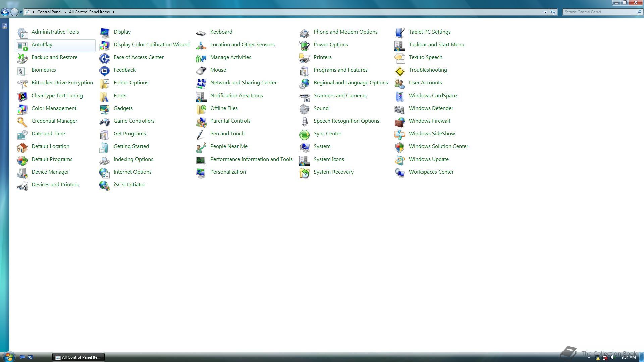Open the Ease of Access Center icon
The width and height of the screenshot is (644, 362).
click(105, 58)
